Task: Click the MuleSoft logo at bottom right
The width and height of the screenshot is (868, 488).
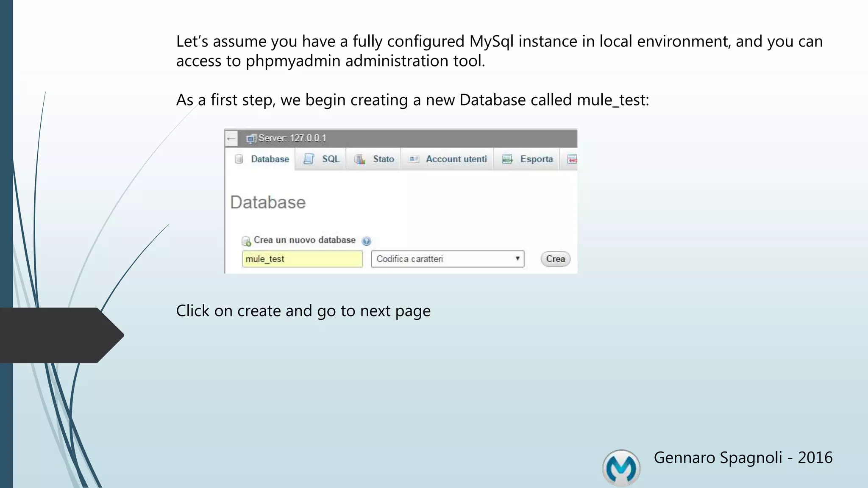Action: (621, 468)
